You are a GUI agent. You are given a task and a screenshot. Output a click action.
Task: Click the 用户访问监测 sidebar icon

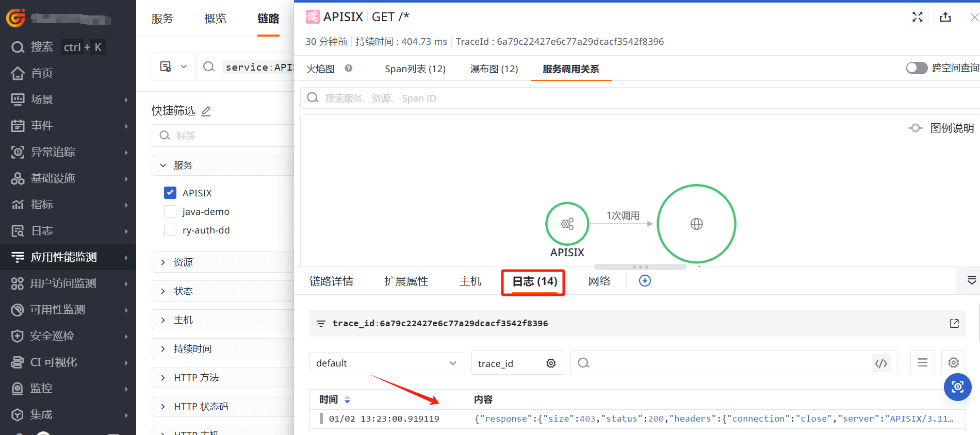pos(18,283)
